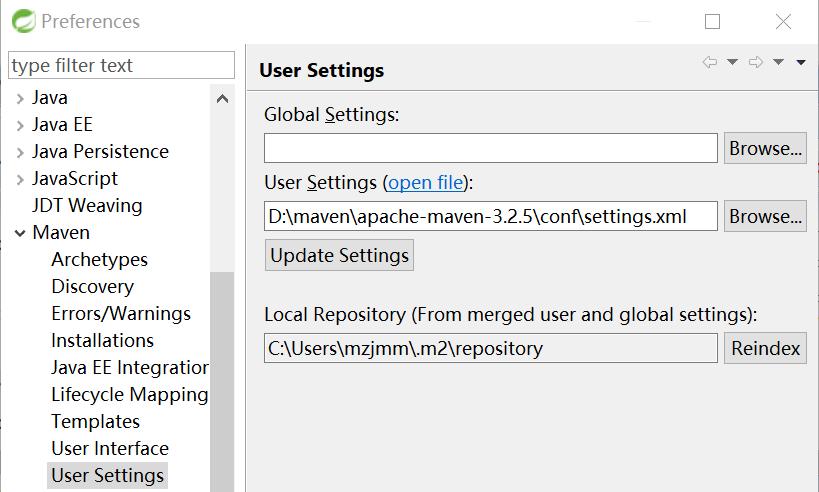Click the open file link
The image size is (819, 492).
(x=426, y=183)
